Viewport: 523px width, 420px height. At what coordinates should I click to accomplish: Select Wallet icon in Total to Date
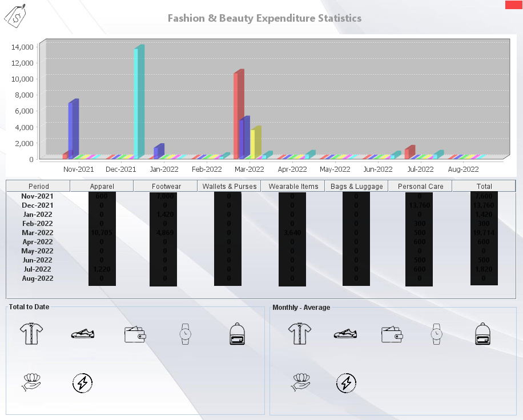click(x=135, y=334)
